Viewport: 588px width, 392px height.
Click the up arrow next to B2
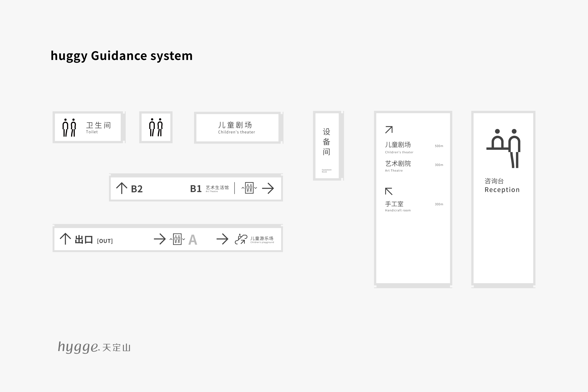pos(122,188)
